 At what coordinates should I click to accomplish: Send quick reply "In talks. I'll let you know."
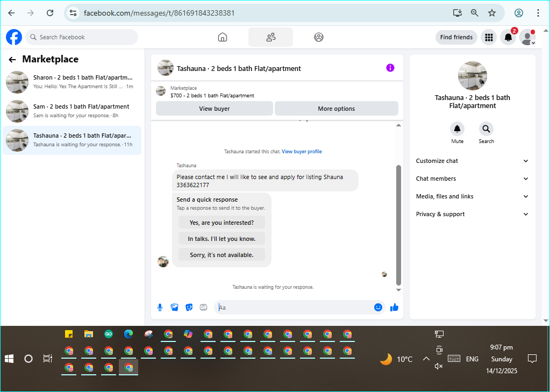tap(222, 239)
